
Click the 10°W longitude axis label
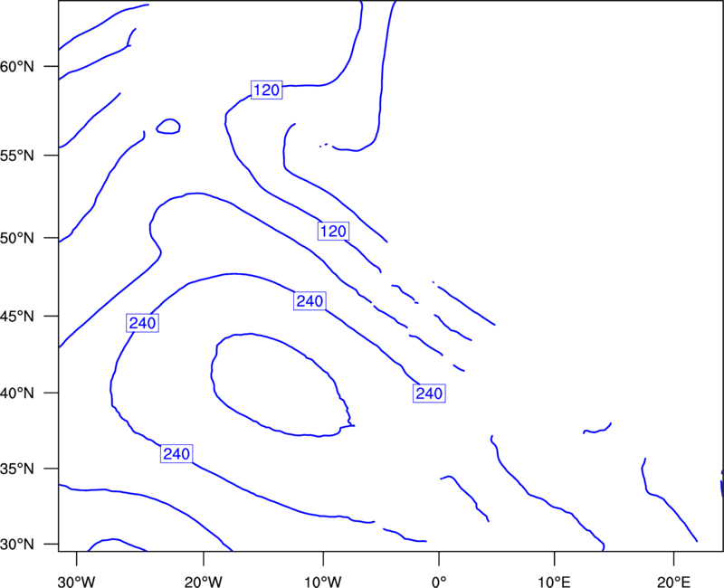(323, 582)
